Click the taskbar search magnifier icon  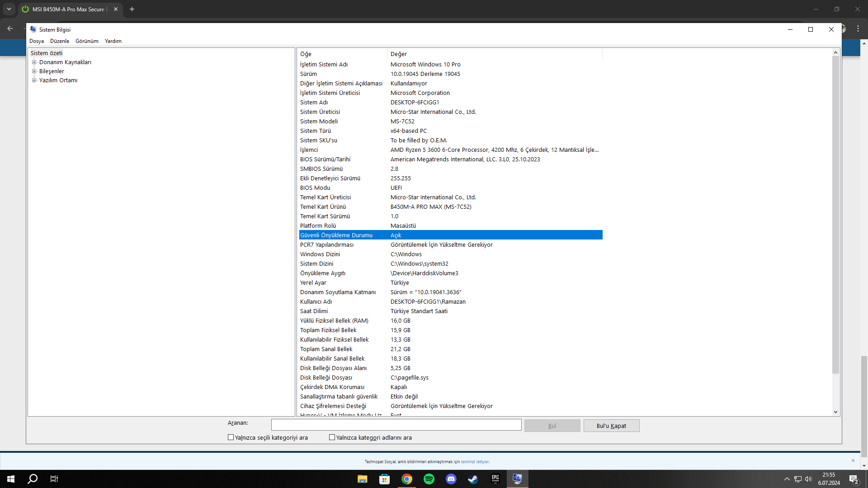click(33, 479)
